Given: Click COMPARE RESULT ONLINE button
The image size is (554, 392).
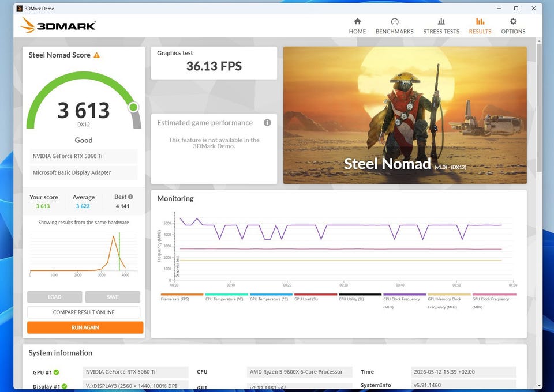Looking at the screenshot, I should [x=84, y=312].
